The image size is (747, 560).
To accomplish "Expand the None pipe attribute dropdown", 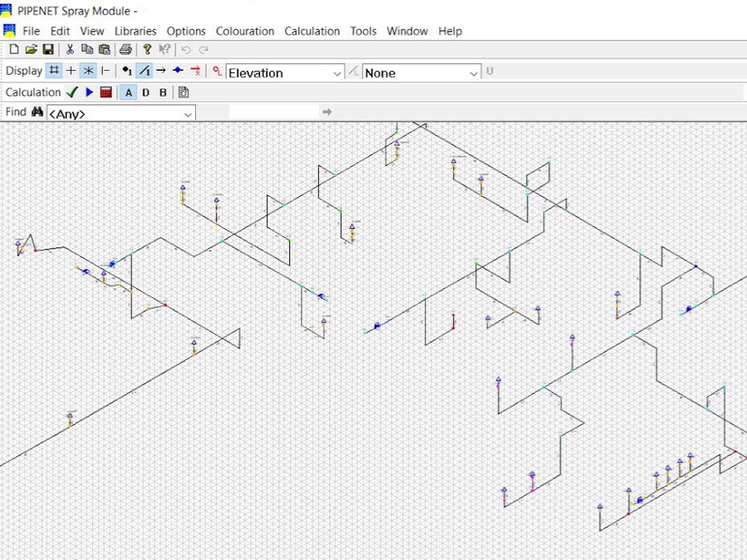I will (x=474, y=73).
